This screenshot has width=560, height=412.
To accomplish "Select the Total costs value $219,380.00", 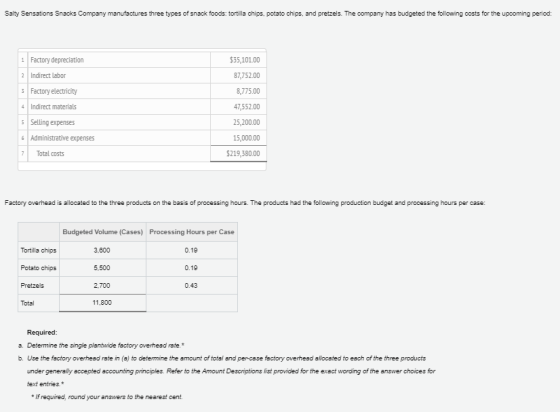I will [243, 154].
